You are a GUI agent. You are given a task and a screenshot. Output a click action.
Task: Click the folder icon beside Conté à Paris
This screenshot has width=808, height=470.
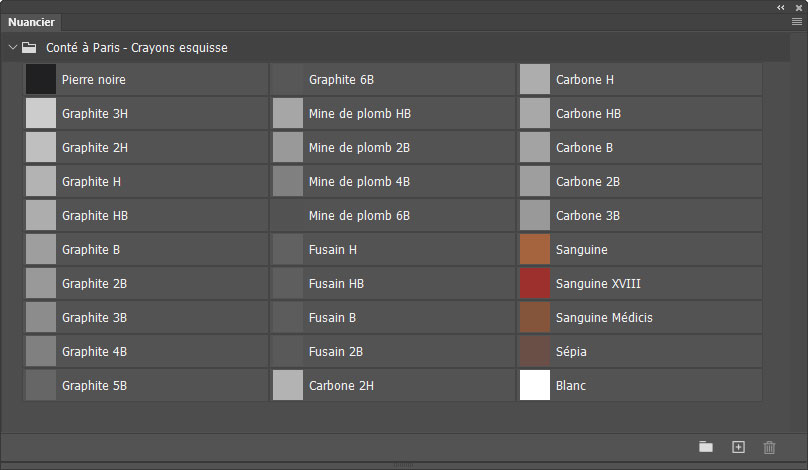coord(29,47)
